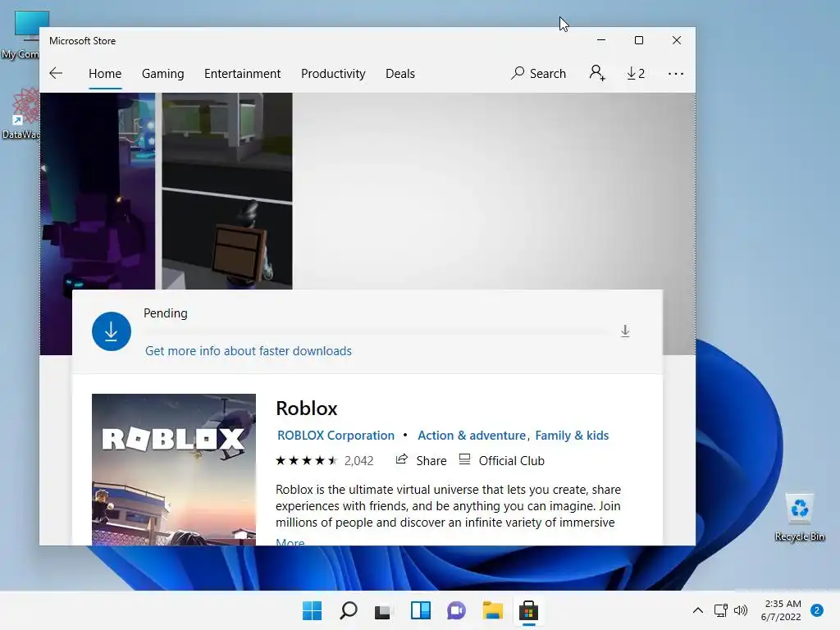The image size is (840, 630).
Task: Expand description with More link
Action: click(290, 541)
